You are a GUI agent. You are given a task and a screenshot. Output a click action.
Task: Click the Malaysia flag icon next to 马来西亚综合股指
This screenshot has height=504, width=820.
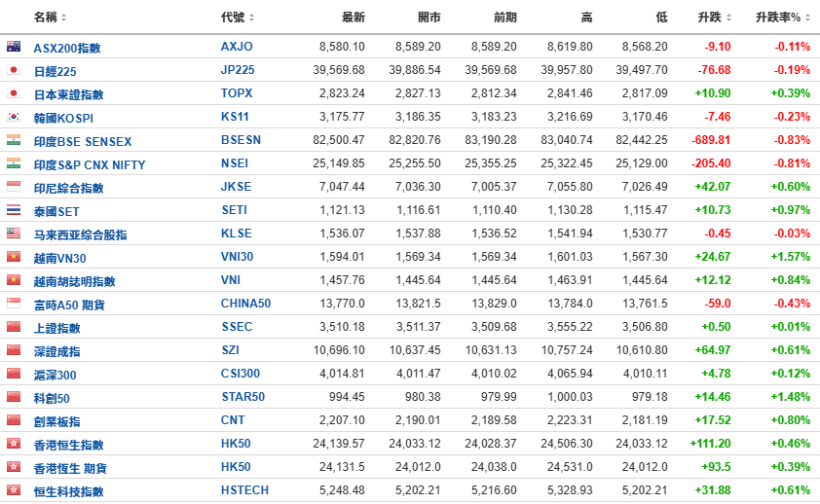click(x=14, y=233)
